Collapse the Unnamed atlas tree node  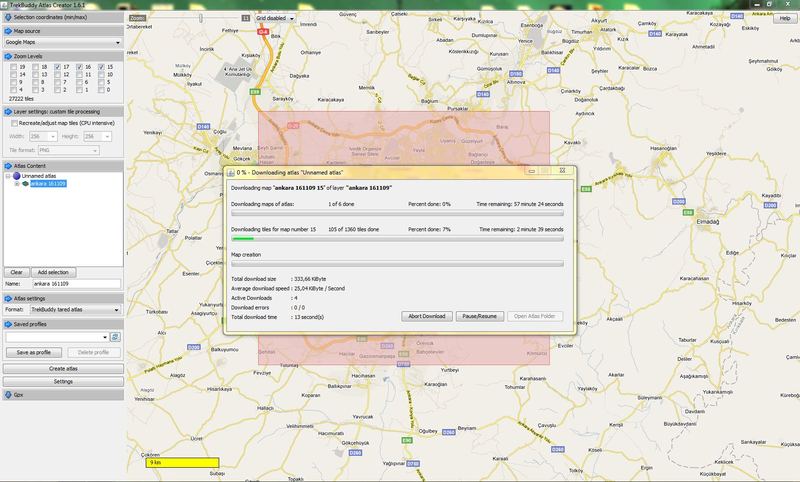click(x=8, y=176)
